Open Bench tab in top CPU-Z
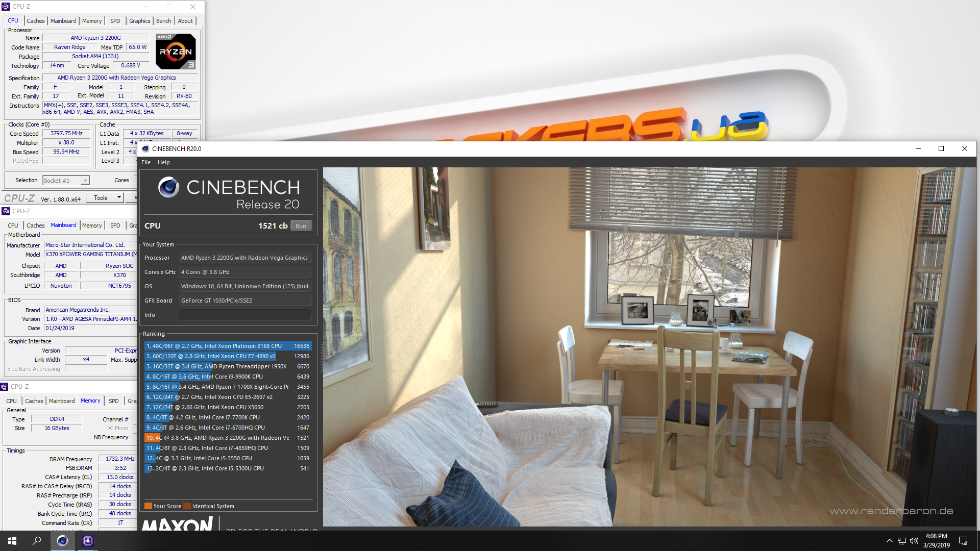Screen dimensions: 980x551 coord(163,21)
